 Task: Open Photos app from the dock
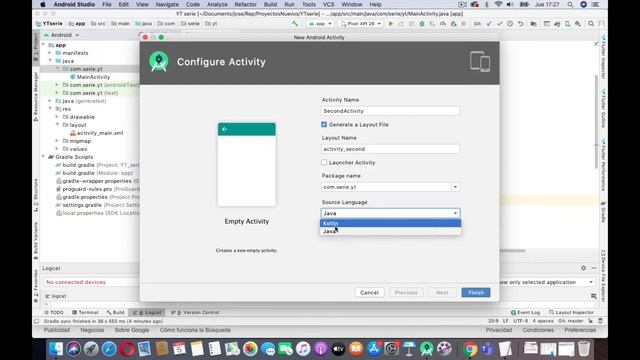pos(250,349)
